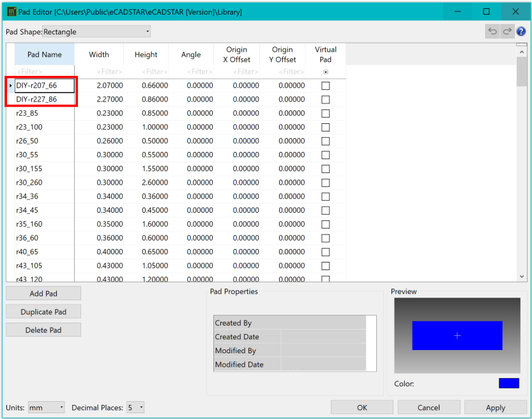The width and height of the screenshot is (532, 419).
Task: Click the Origin X Offset filter field
Action: pyautogui.click(x=236, y=72)
